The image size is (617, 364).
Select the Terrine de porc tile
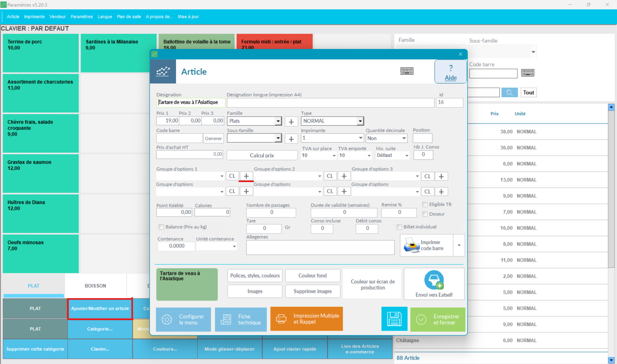click(41, 53)
